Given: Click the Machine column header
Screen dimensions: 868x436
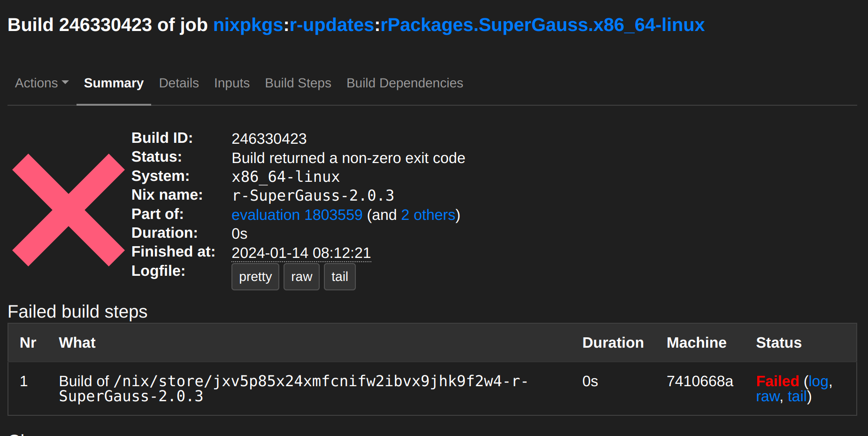Looking at the screenshot, I should click(x=697, y=343).
